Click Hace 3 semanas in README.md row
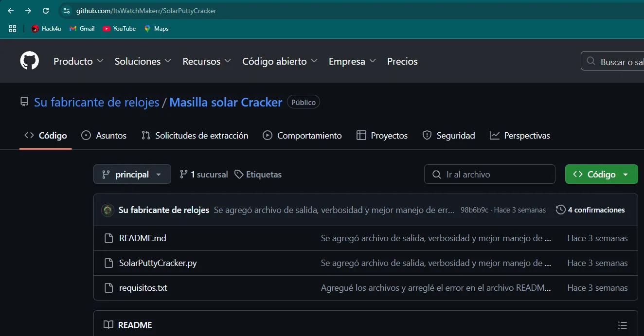The image size is (644, 336). coord(597,238)
